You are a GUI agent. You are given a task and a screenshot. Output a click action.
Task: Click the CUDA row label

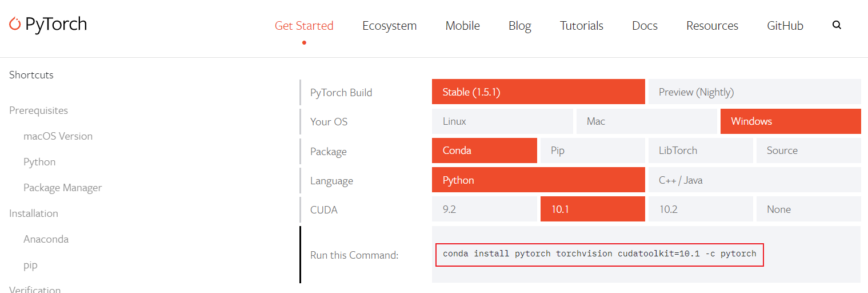(324, 210)
